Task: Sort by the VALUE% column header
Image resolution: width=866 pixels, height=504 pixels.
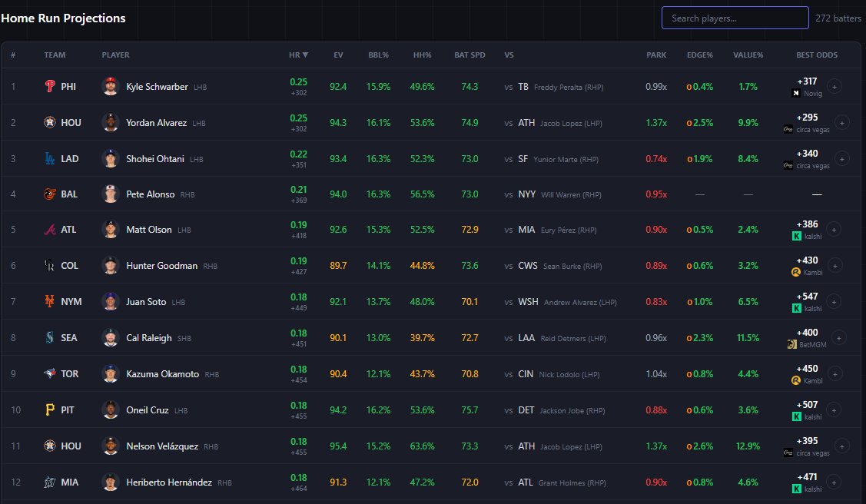Action: [748, 55]
